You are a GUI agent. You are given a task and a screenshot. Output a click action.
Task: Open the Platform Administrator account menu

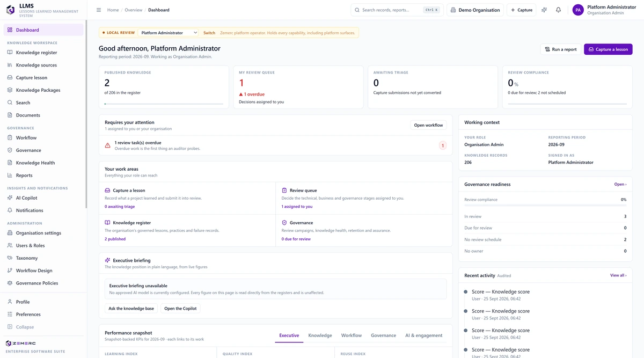click(604, 10)
